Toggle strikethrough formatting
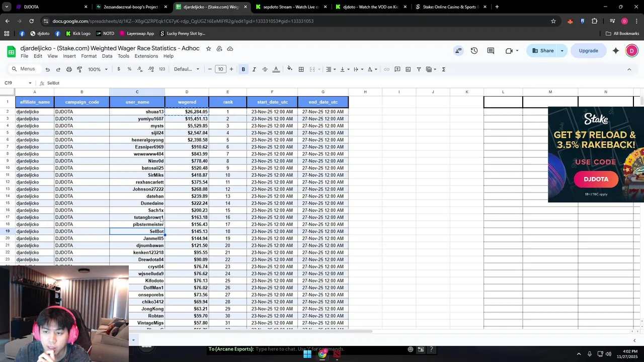This screenshot has height=362, width=644. point(265,69)
